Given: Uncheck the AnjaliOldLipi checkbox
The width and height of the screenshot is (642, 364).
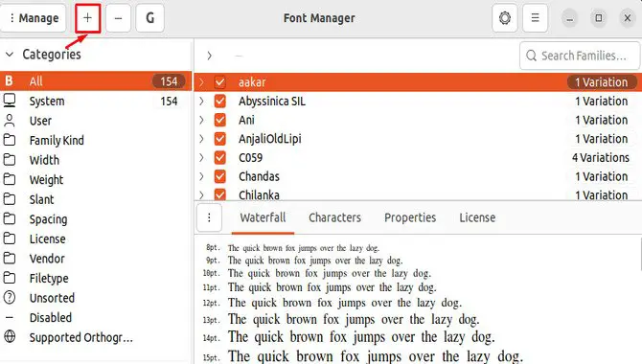Looking at the screenshot, I should click(x=219, y=138).
